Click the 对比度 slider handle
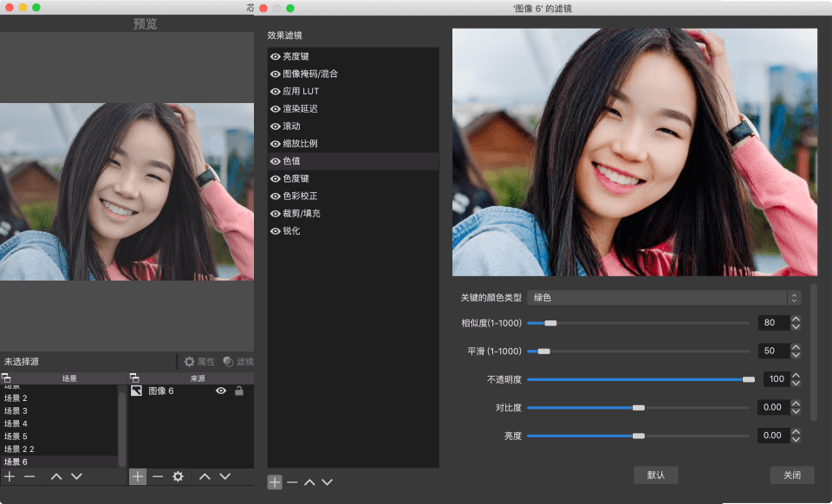 [x=639, y=408]
